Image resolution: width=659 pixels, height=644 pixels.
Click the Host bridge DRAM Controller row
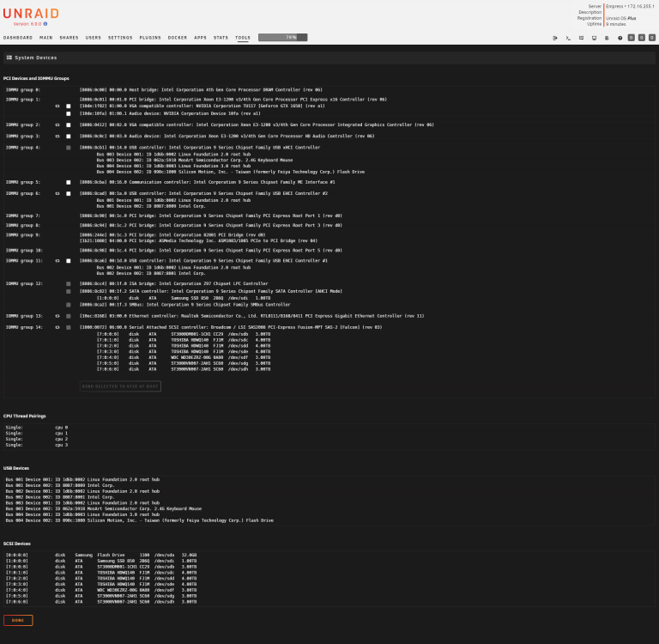point(201,89)
